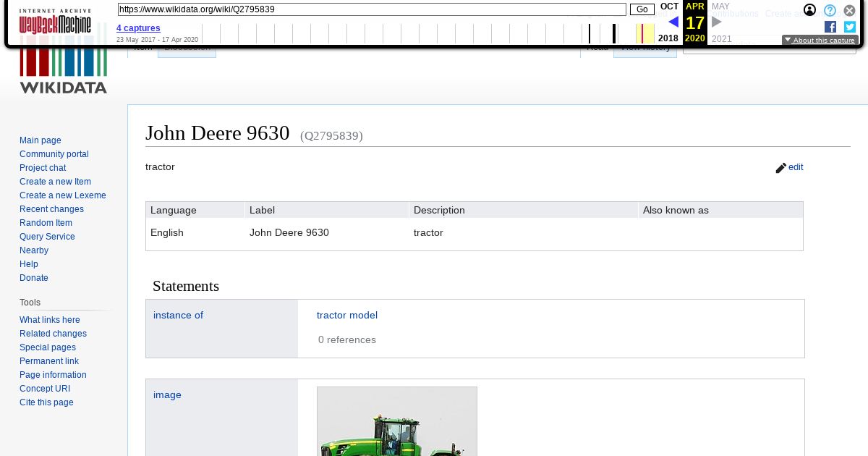Screen dimensions: 868x456
Task: Click the highlighted 2020 capture bar
Action: [642, 33]
